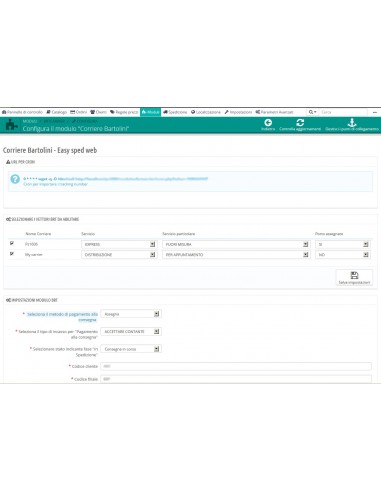Open the Regole prezzi menu
Image resolution: width=381 pixels, height=492 pixels.
coord(124,112)
